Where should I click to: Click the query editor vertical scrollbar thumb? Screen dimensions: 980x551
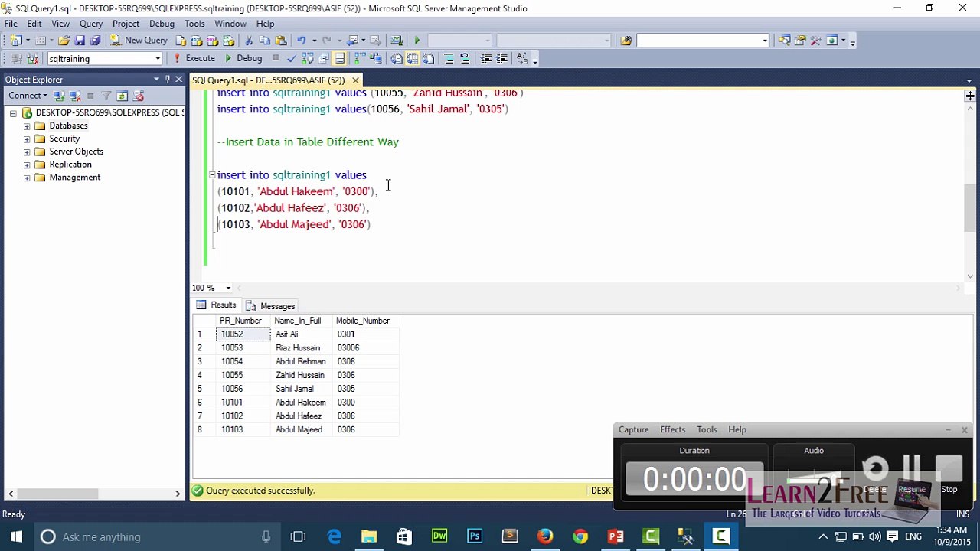pyautogui.click(x=970, y=207)
